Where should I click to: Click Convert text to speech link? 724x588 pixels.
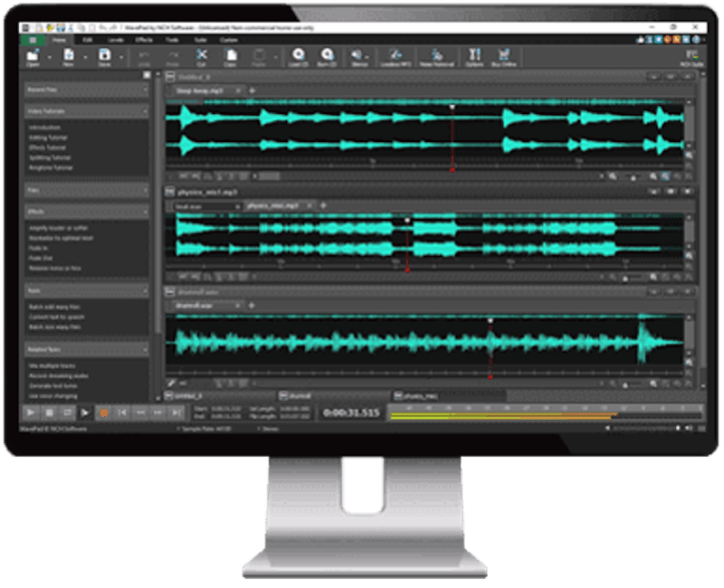[56, 318]
